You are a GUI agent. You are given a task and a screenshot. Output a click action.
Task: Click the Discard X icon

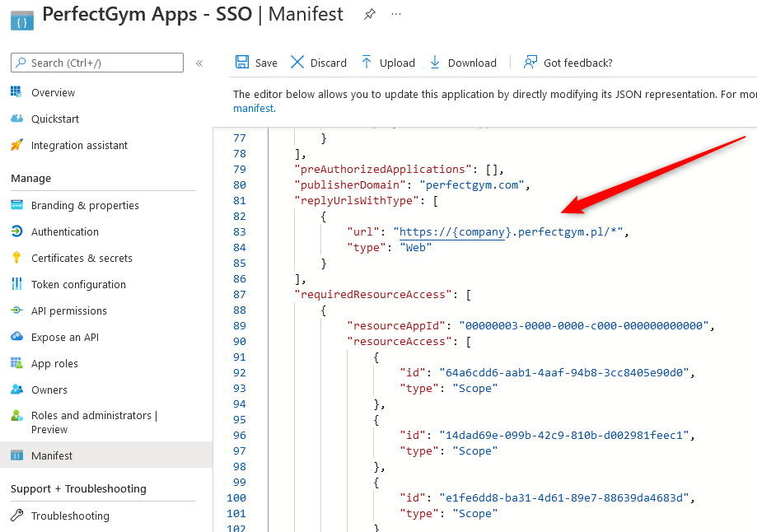(297, 63)
